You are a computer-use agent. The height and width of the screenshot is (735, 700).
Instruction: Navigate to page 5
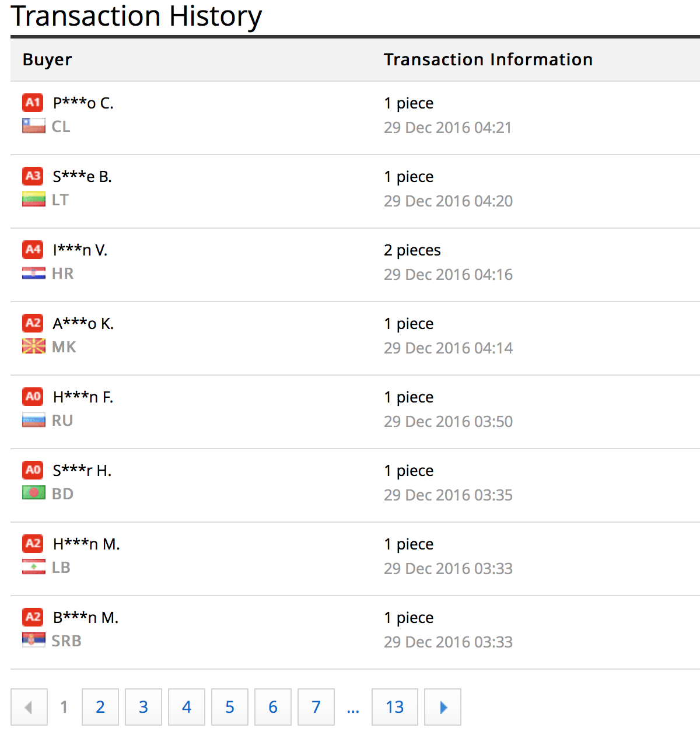click(230, 707)
